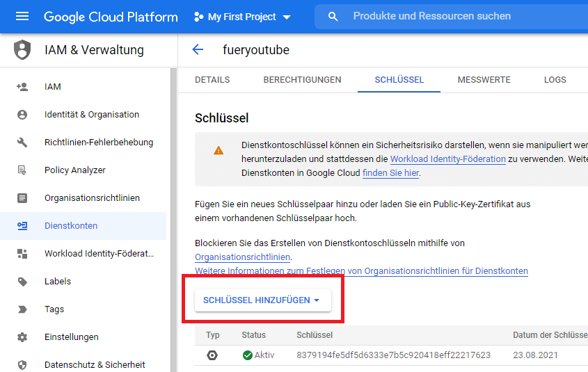Click the account circle icon for Identität

pos(22,115)
